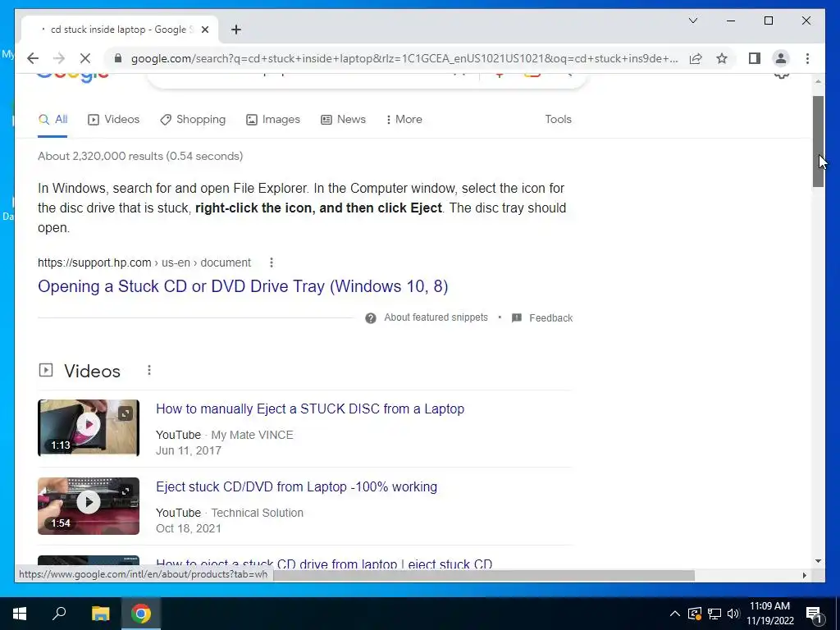Switch to the Images search tab
The width and height of the screenshot is (840, 630).
click(x=272, y=120)
